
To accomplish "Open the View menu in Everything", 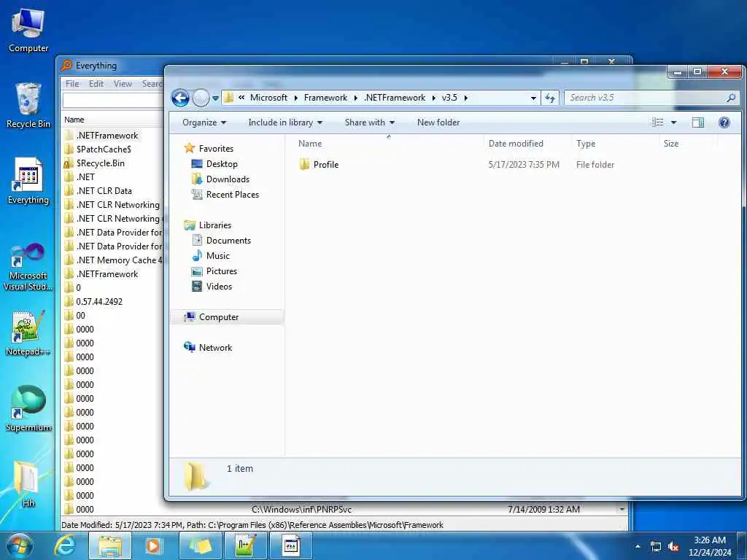I will [123, 84].
